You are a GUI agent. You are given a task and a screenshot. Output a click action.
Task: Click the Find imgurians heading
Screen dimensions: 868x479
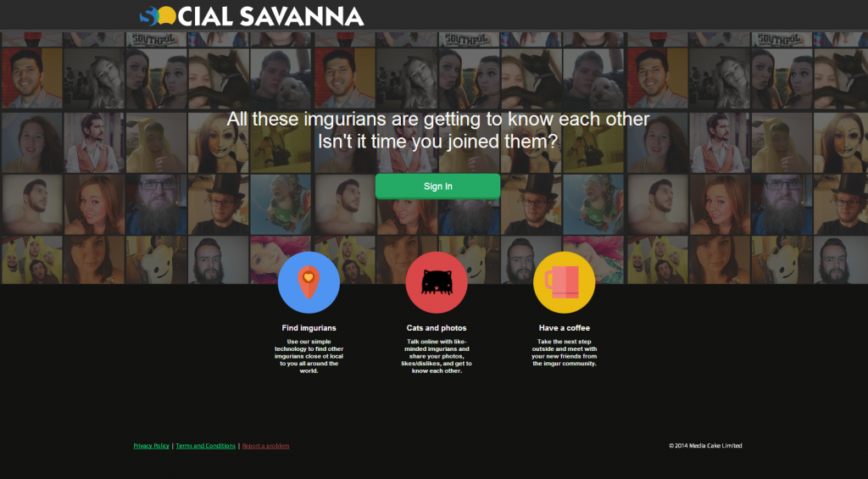309,328
